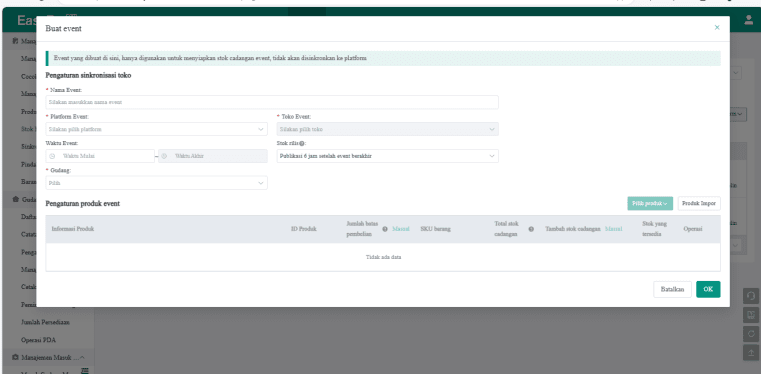The height and width of the screenshot is (374, 761).
Task: Click the floating document note icon
Action: tap(751, 315)
